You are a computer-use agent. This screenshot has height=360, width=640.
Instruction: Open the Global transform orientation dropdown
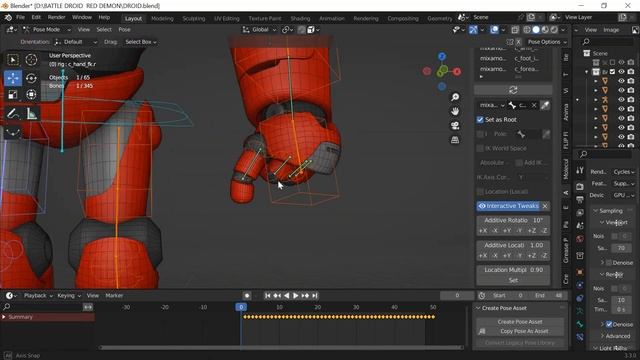pos(260,29)
